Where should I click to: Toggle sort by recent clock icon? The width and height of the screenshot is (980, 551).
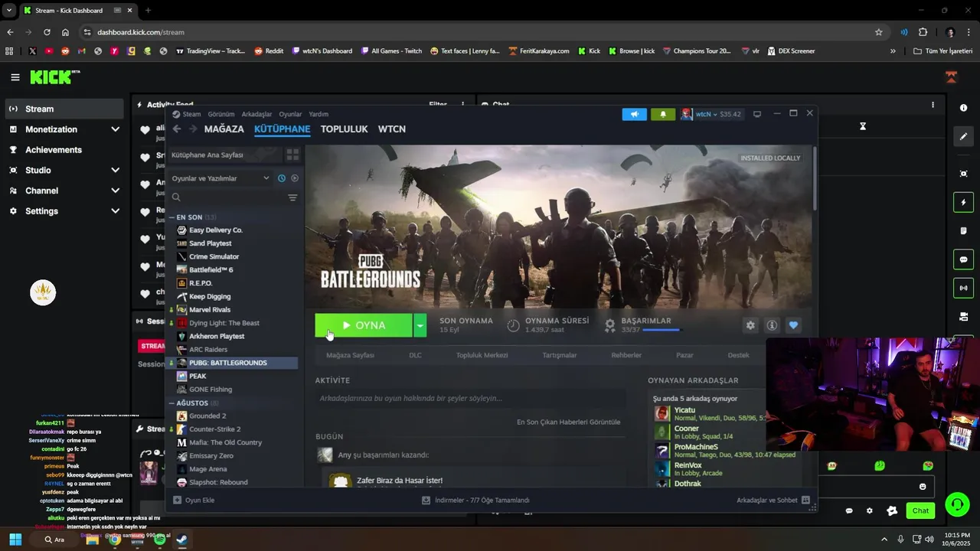(x=282, y=178)
